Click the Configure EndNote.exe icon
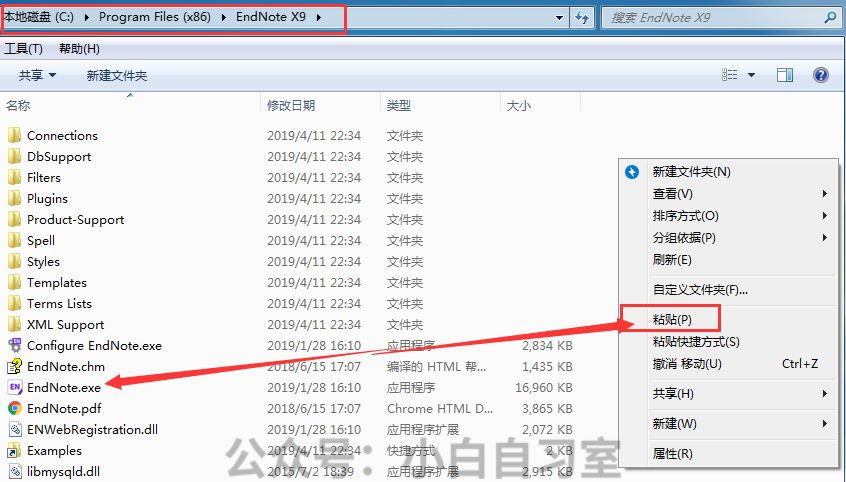846x482 pixels. 14,345
